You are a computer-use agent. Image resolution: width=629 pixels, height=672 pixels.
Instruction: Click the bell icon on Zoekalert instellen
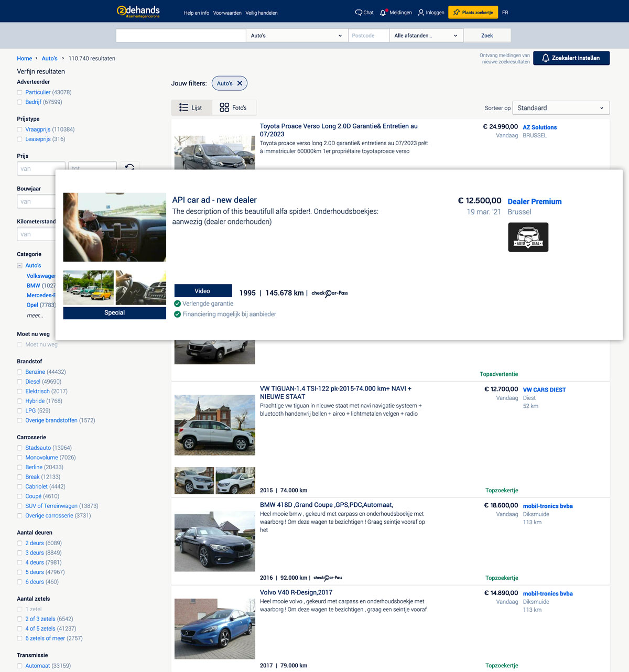pos(546,58)
